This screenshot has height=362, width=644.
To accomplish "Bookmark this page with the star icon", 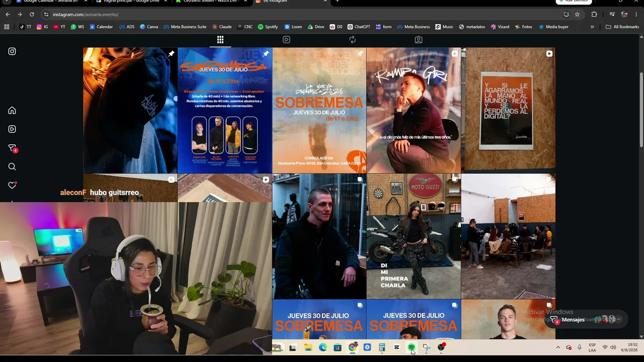I will point(577,15).
